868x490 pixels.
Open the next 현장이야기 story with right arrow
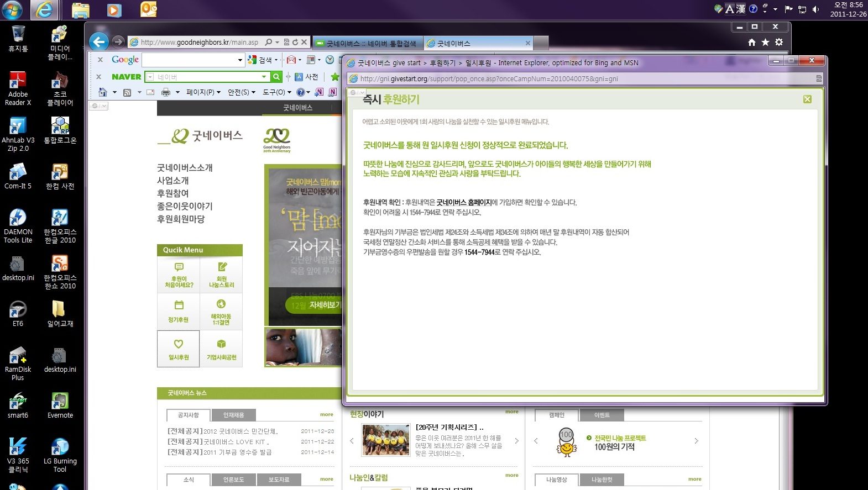coord(516,441)
